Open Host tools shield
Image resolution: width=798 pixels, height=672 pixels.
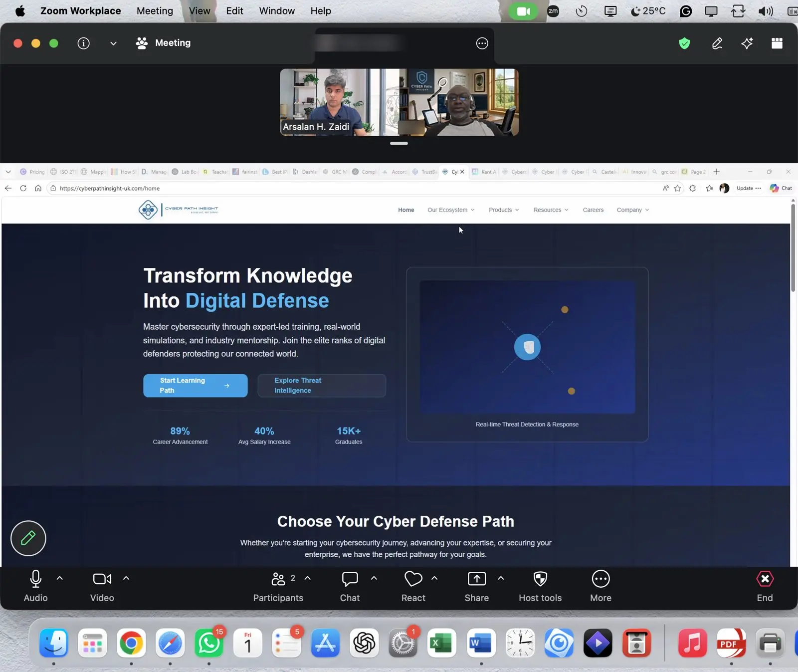point(540,586)
